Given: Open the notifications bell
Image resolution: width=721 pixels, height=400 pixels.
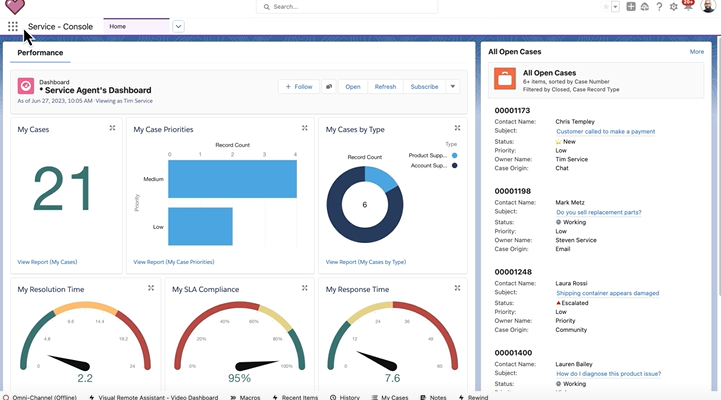Looking at the screenshot, I should [688, 6].
